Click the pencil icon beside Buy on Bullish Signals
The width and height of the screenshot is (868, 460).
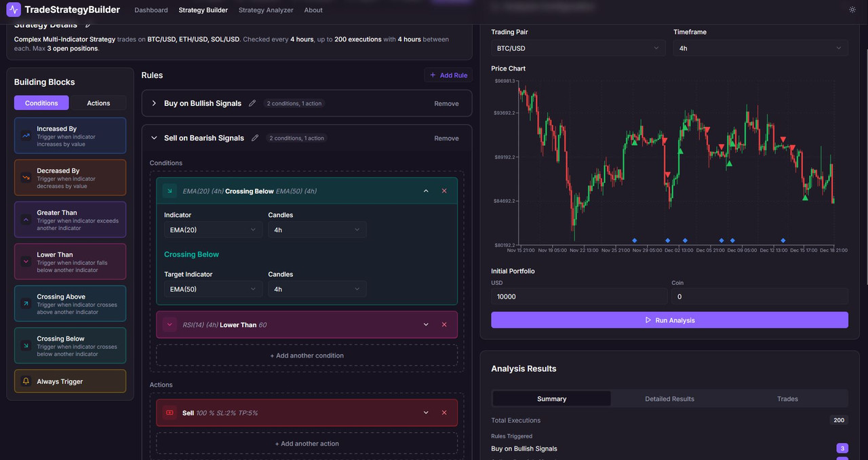point(252,104)
